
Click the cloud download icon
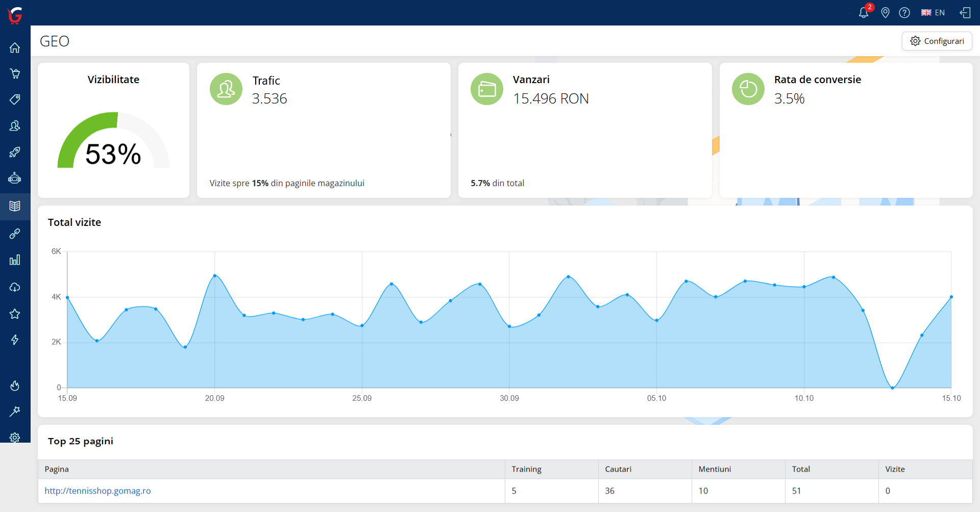pyautogui.click(x=15, y=287)
